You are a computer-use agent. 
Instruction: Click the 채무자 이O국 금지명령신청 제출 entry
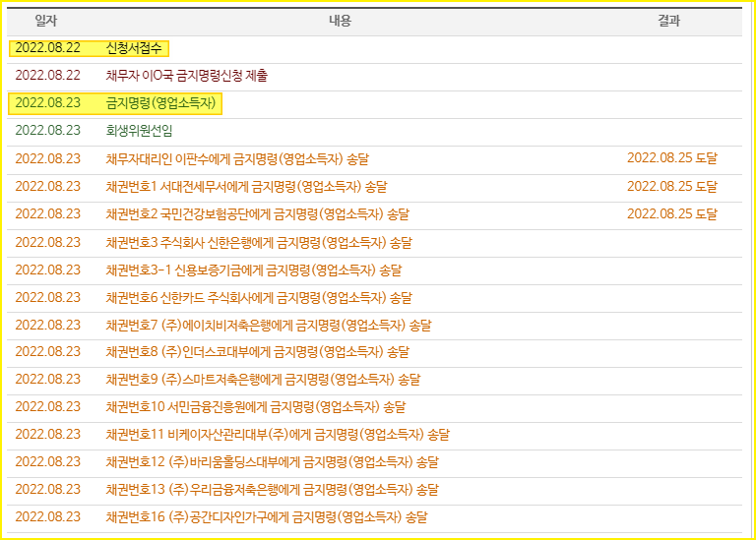coord(187,76)
